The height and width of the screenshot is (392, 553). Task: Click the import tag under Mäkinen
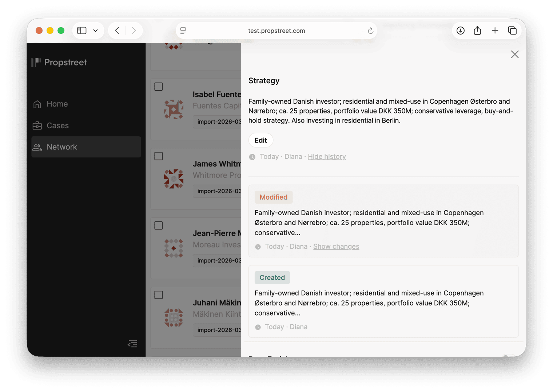coord(217,330)
